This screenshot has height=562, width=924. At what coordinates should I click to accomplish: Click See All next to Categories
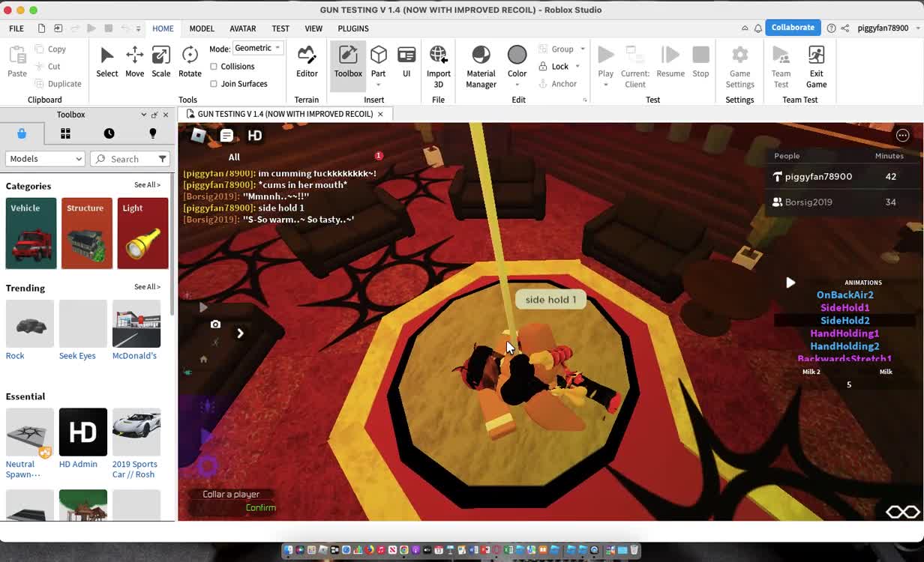point(147,185)
